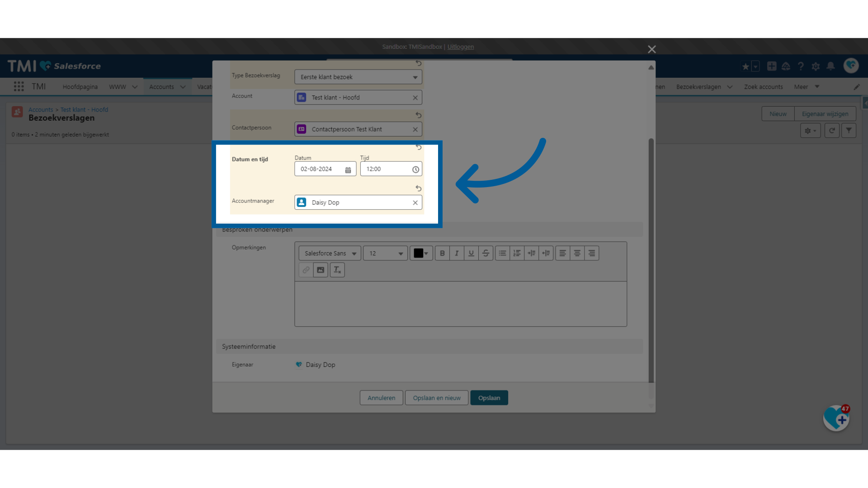Open the Accounts navigation tab
Viewport: 868px width, 488px height.
[161, 87]
